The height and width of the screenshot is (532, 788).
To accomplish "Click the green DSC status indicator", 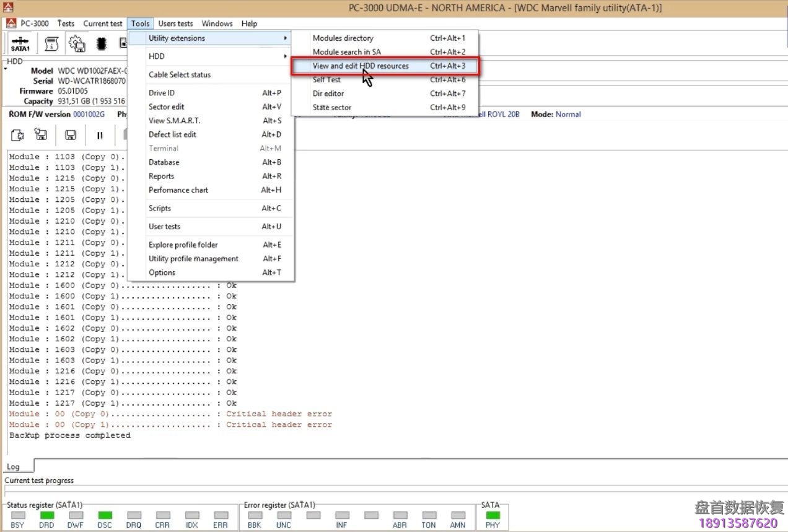I will 105,515.
